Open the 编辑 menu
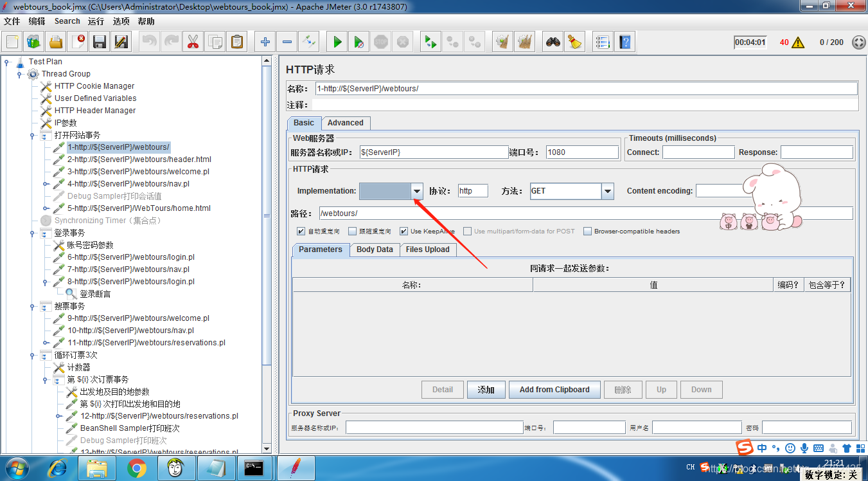The width and height of the screenshot is (868, 481). pyautogui.click(x=37, y=21)
